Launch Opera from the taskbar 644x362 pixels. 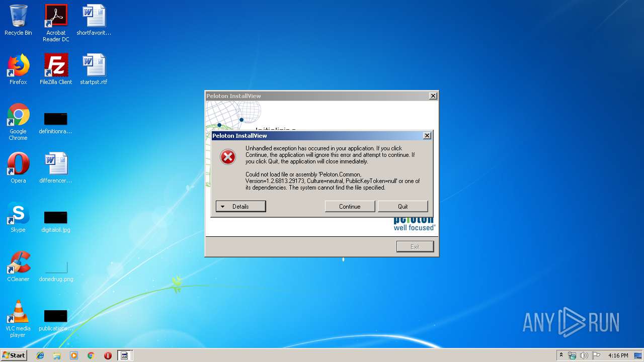tap(108, 355)
